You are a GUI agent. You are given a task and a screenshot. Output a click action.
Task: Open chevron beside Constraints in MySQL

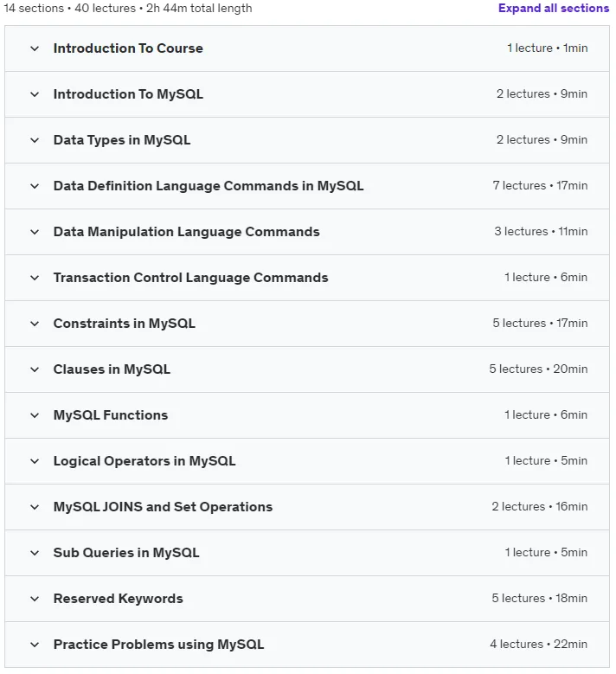tap(35, 324)
